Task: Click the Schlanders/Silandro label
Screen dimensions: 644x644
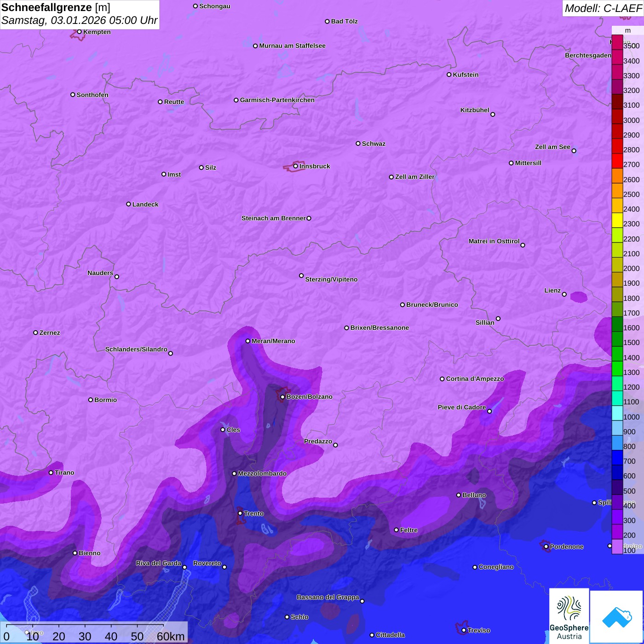Action: [136, 349]
